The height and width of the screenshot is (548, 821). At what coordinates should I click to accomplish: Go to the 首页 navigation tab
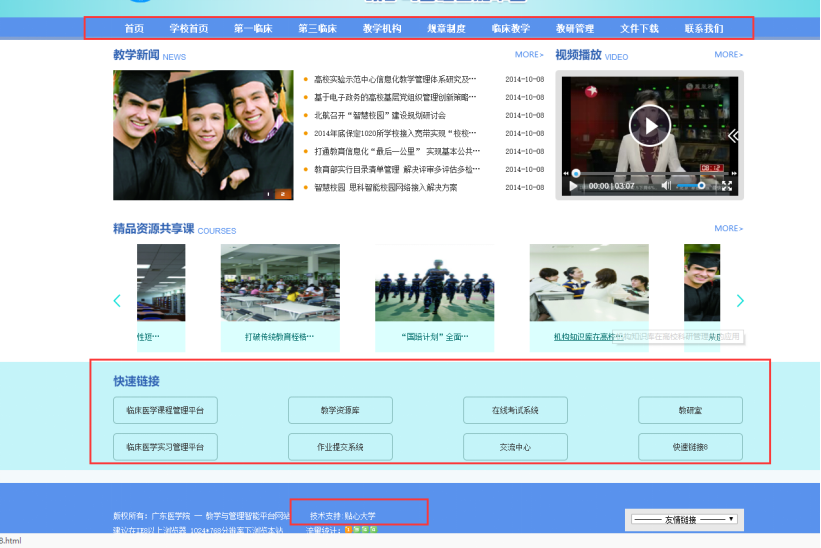coord(134,29)
